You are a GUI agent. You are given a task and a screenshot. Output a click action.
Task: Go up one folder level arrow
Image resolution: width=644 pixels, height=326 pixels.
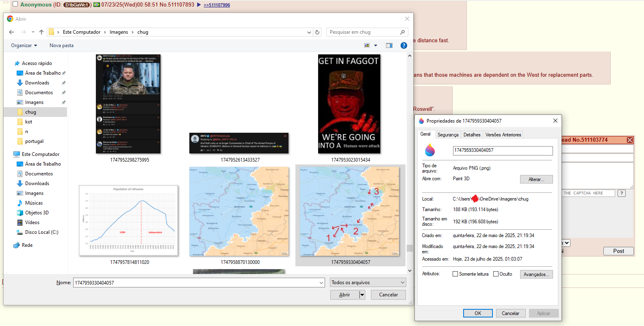pyautogui.click(x=41, y=32)
